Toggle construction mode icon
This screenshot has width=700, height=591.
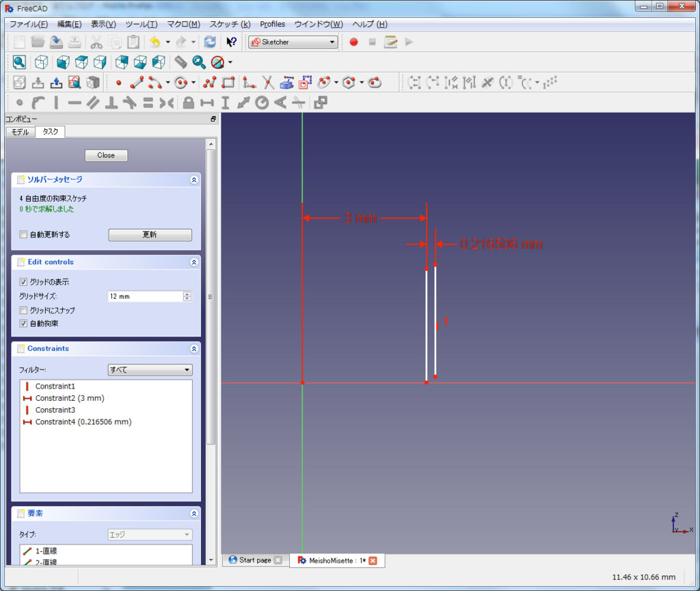point(306,83)
